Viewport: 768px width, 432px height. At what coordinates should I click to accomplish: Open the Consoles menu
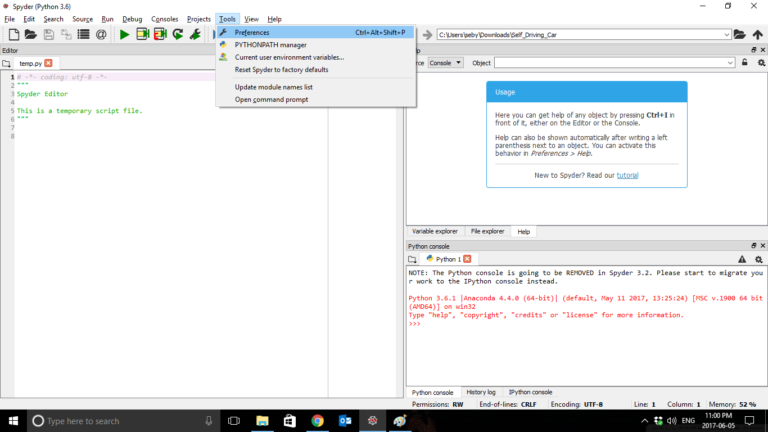165,19
